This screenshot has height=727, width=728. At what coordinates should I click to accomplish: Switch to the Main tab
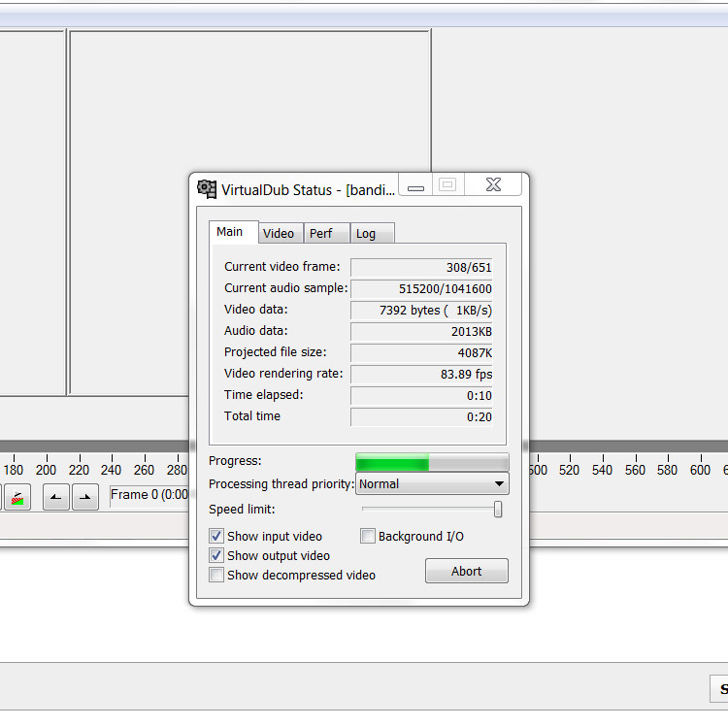[x=233, y=232]
